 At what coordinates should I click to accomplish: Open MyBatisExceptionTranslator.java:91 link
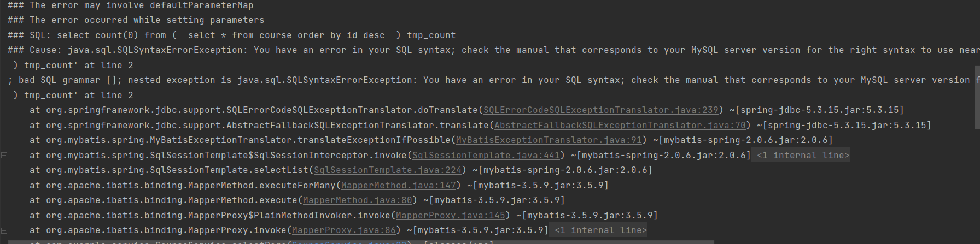tap(549, 140)
